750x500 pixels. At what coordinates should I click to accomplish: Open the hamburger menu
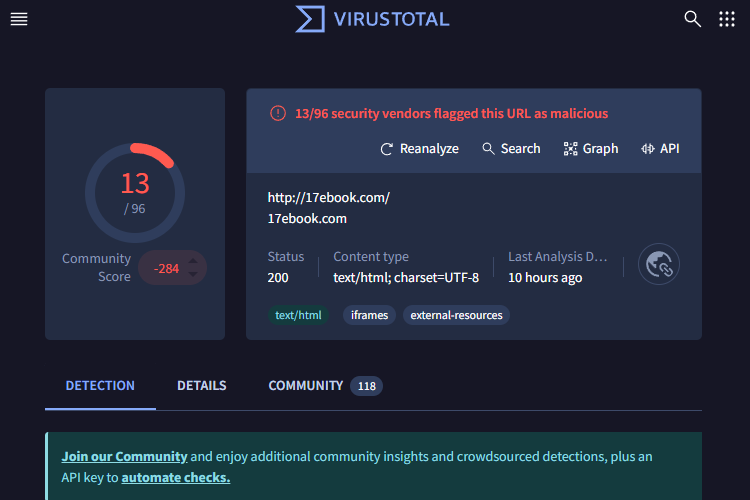19,19
